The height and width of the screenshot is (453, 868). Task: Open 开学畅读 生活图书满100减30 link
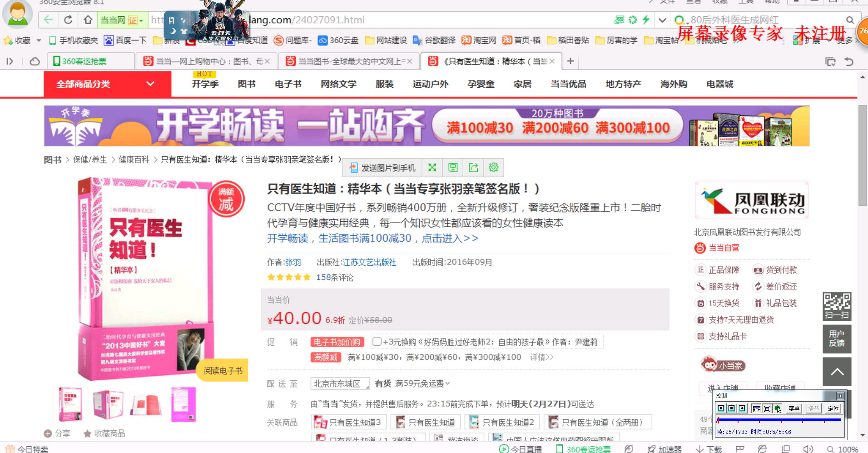(x=372, y=238)
